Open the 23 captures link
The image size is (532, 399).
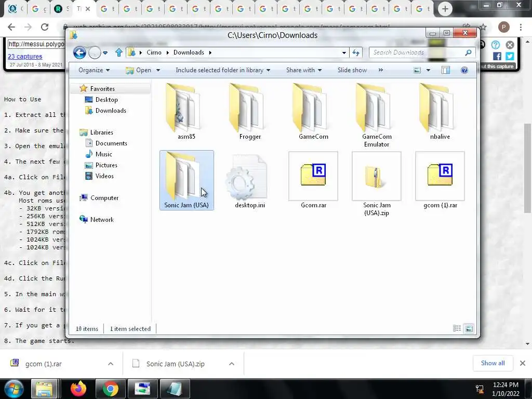coord(25,56)
